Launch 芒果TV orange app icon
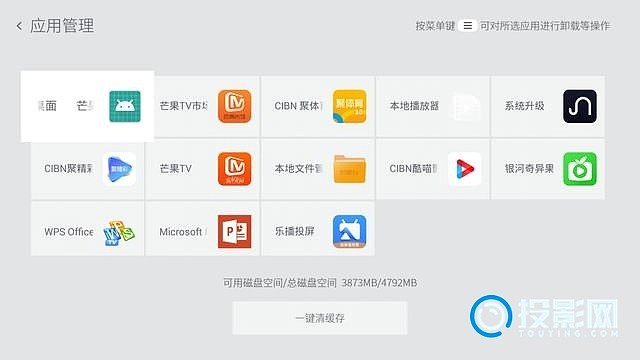Screen dimensions: 640x360 point(234,169)
